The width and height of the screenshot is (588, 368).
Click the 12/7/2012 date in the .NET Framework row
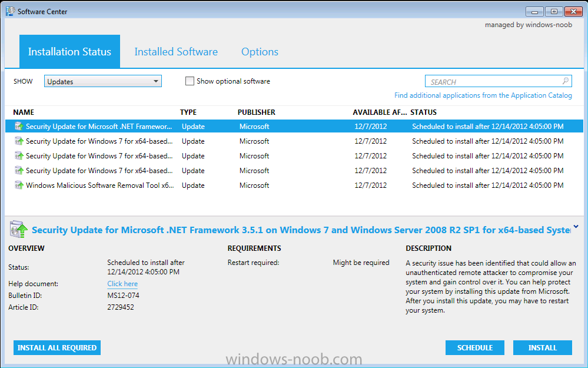point(370,127)
